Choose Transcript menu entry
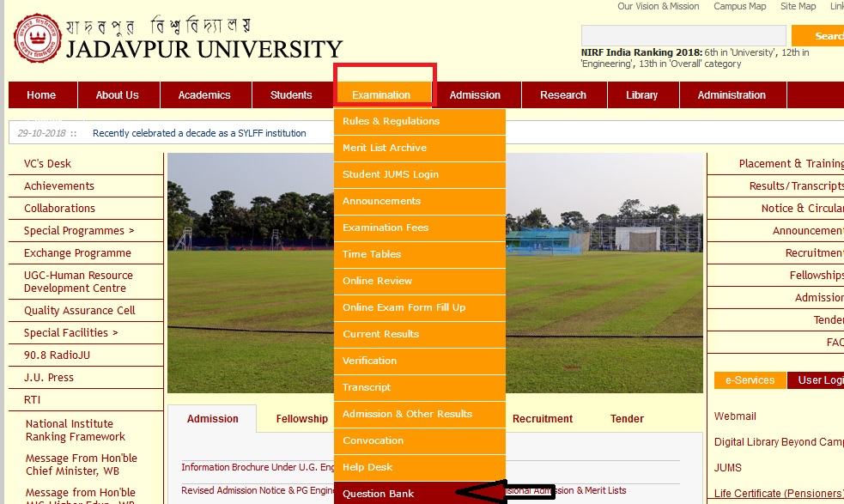 [419, 388]
